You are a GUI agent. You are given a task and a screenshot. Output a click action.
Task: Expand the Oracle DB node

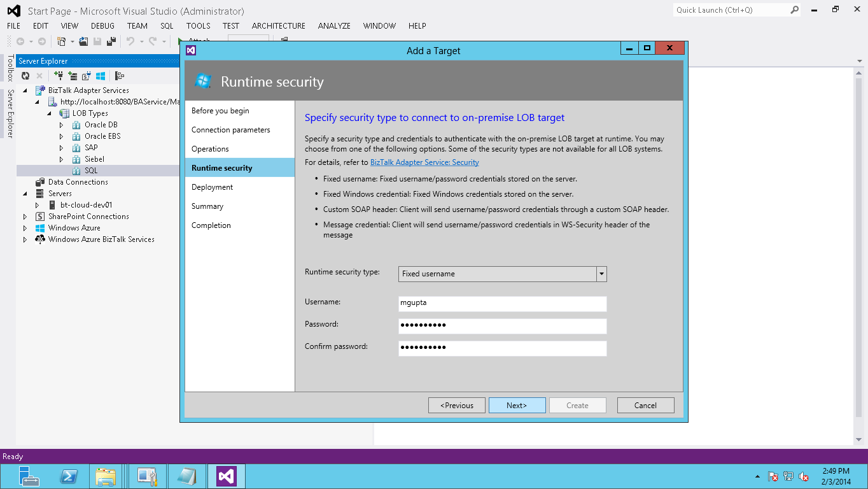(x=62, y=125)
